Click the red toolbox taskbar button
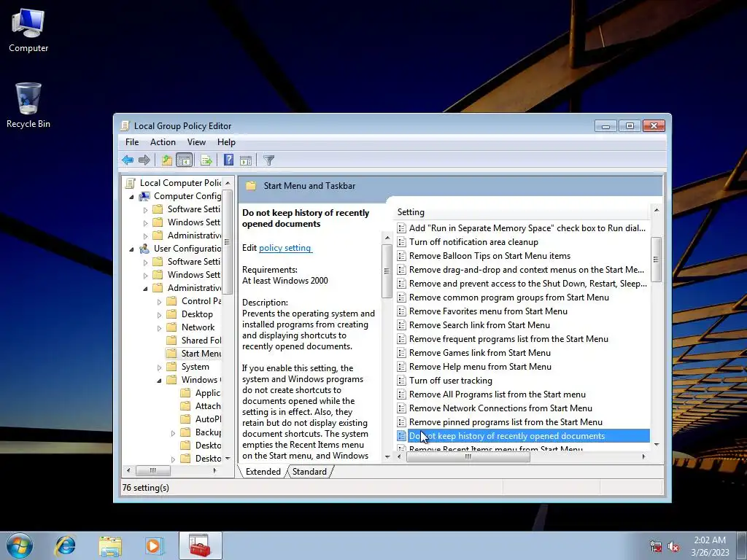 [200, 545]
